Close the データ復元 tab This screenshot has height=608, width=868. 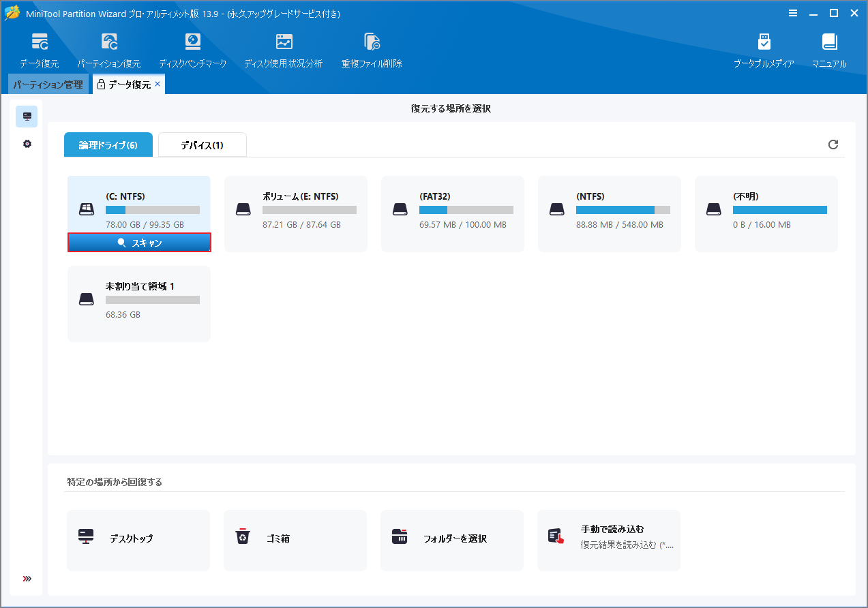click(x=158, y=84)
